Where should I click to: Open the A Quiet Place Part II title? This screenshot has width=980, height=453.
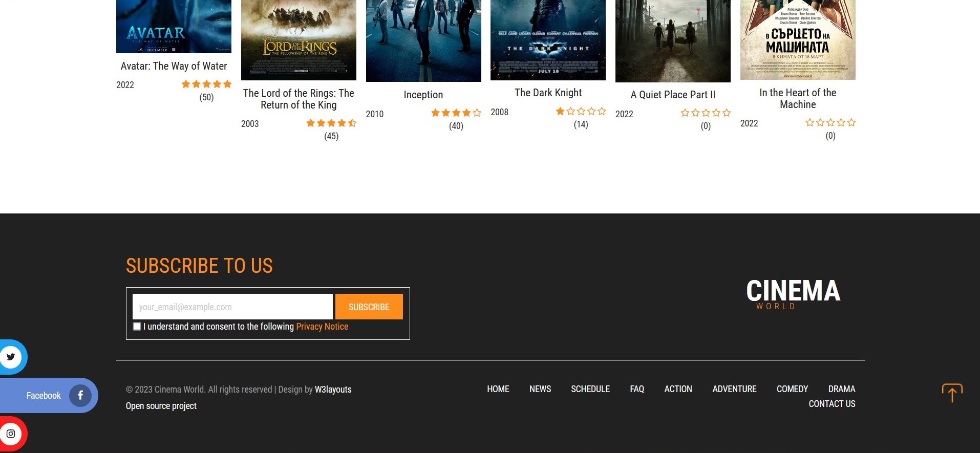click(673, 95)
